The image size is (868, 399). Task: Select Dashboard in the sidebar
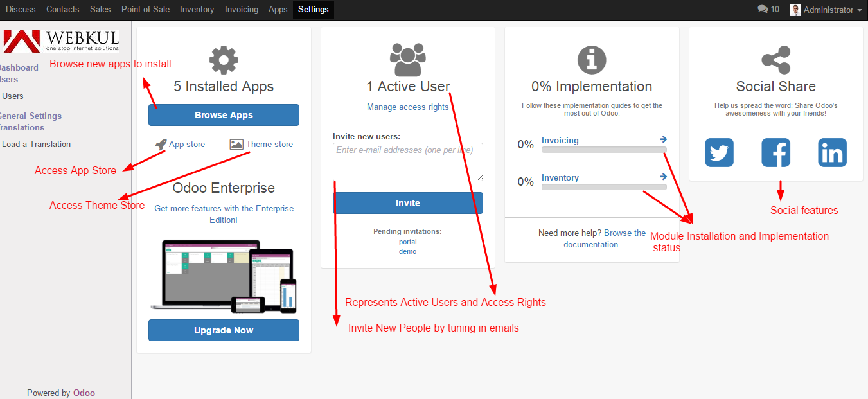coord(18,67)
